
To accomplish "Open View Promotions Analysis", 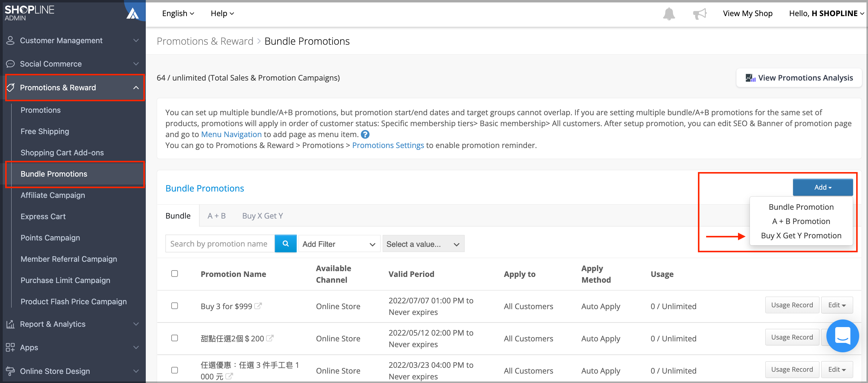I will [799, 78].
